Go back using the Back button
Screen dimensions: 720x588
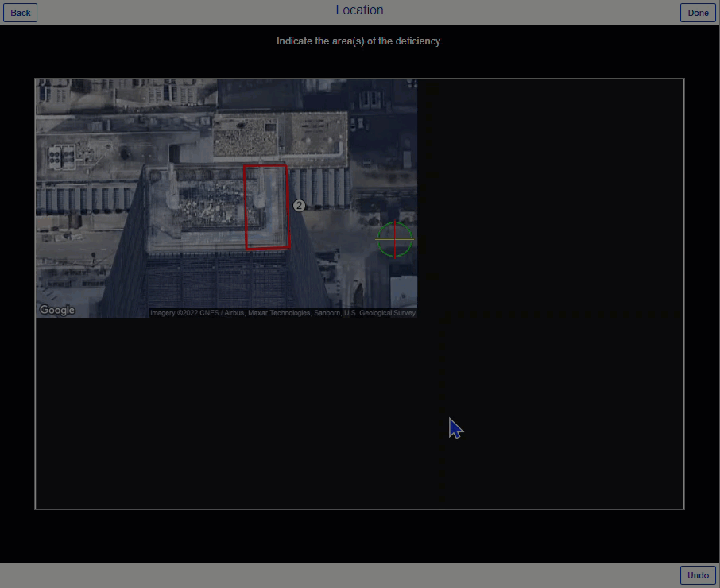click(x=20, y=13)
